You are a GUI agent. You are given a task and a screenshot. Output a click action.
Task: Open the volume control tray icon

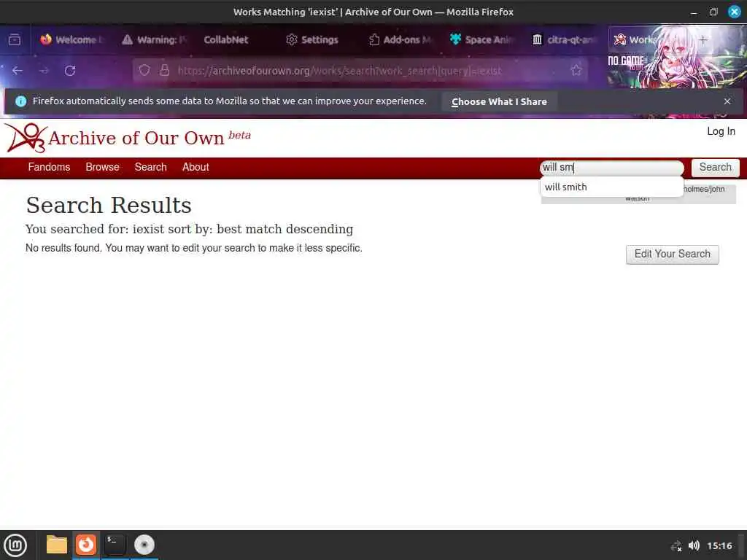point(694,545)
